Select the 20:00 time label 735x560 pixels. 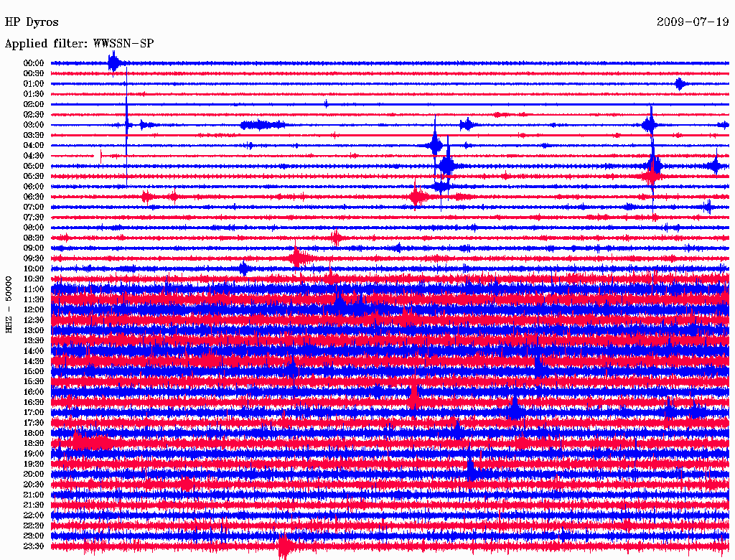click(33, 474)
